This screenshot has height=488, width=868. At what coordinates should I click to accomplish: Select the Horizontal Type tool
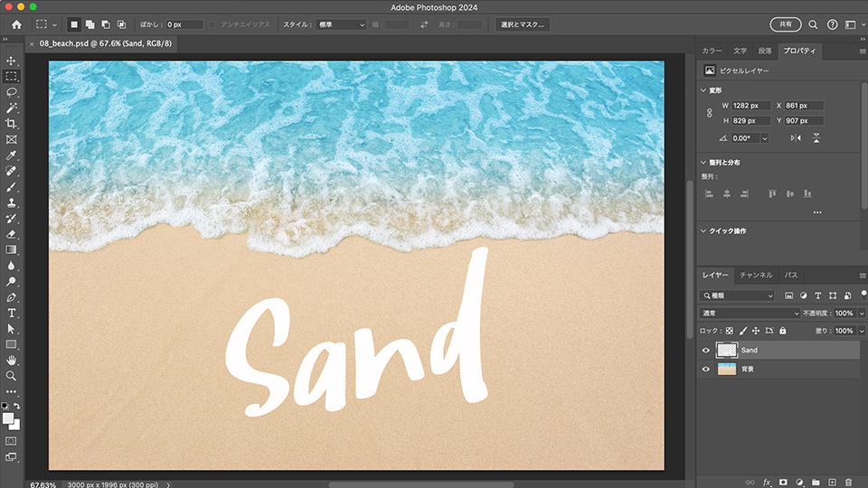click(x=11, y=314)
